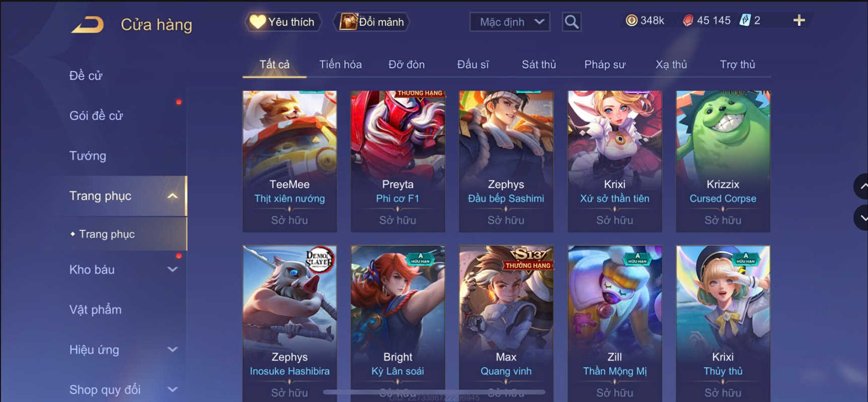
Task: Switch to the Pháp sư tab
Action: pyautogui.click(x=605, y=64)
